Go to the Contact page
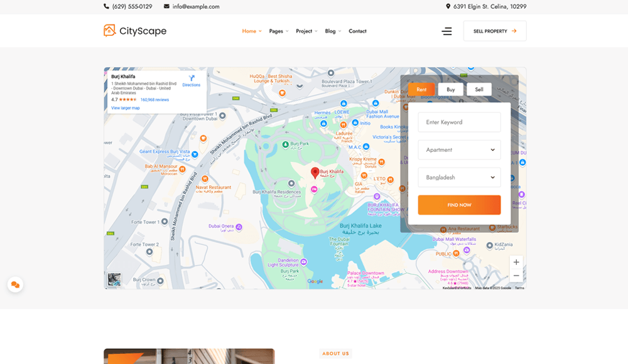The width and height of the screenshot is (628, 364). click(x=358, y=31)
